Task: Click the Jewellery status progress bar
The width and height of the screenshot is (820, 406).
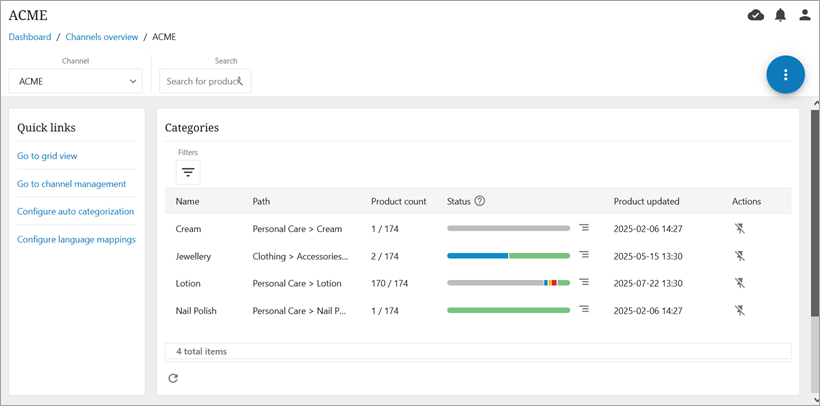Action: pyautogui.click(x=508, y=256)
